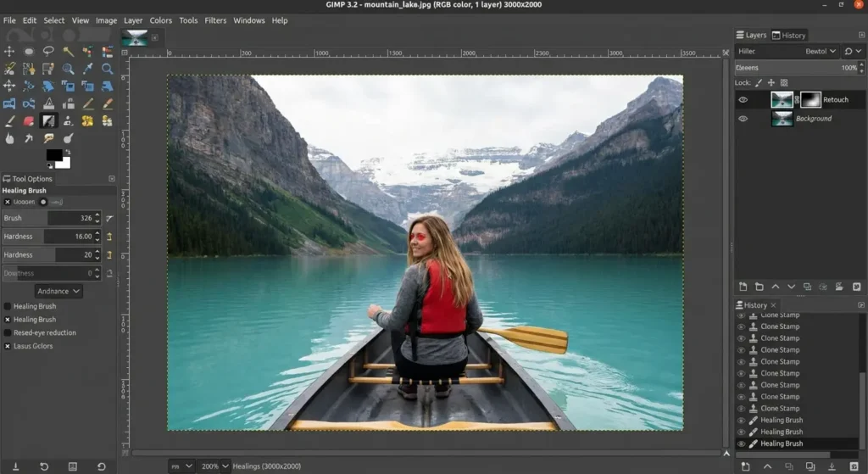The width and height of the screenshot is (868, 474).
Task: Click the History panel vertical scrollbar
Action: pos(861,410)
